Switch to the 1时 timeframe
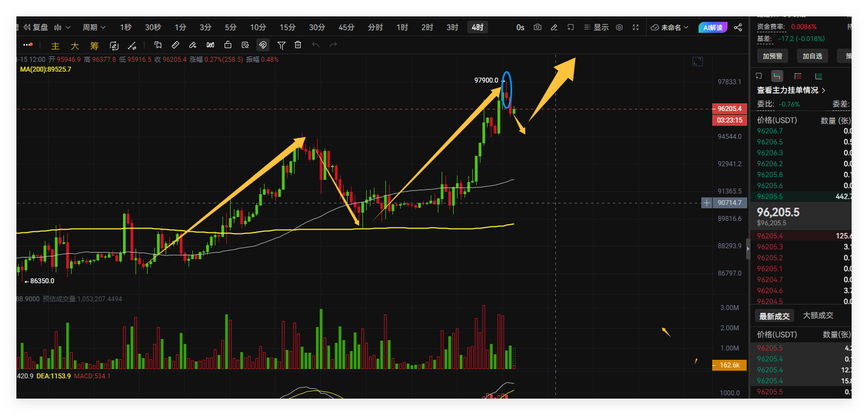The image size is (868, 415). point(402,27)
